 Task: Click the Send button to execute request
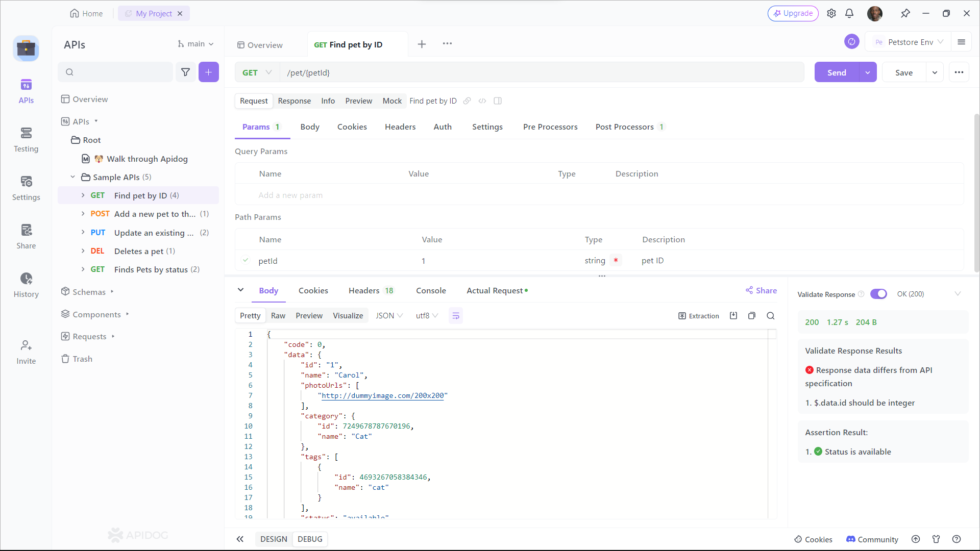point(837,72)
